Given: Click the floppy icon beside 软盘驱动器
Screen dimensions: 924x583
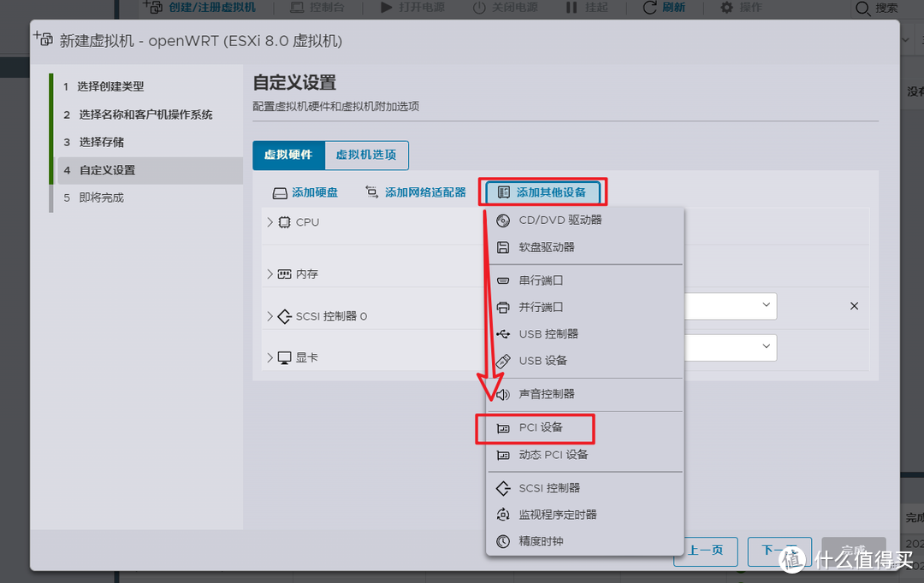Looking at the screenshot, I should click(503, 247).
